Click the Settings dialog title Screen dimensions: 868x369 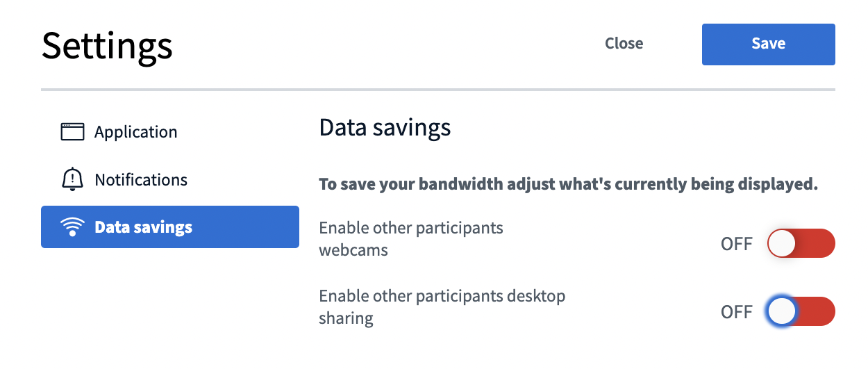[x=107, y=46]
